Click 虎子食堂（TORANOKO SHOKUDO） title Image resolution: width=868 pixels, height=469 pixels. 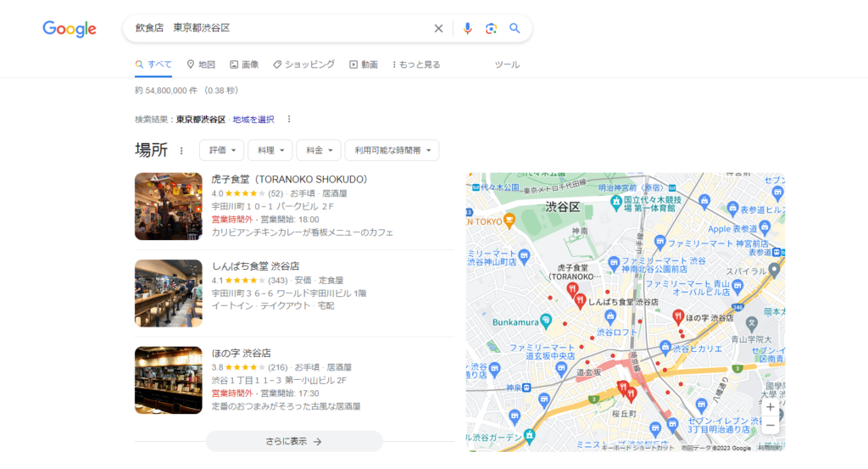pos(290,180)
